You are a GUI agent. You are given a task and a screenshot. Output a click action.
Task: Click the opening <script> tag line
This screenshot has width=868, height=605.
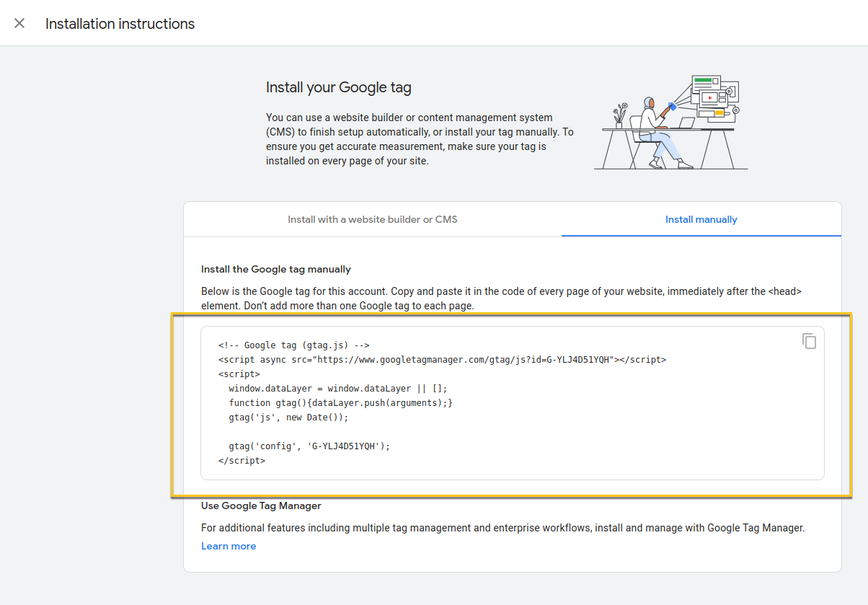pyautogui.click(x=239, y=374)
